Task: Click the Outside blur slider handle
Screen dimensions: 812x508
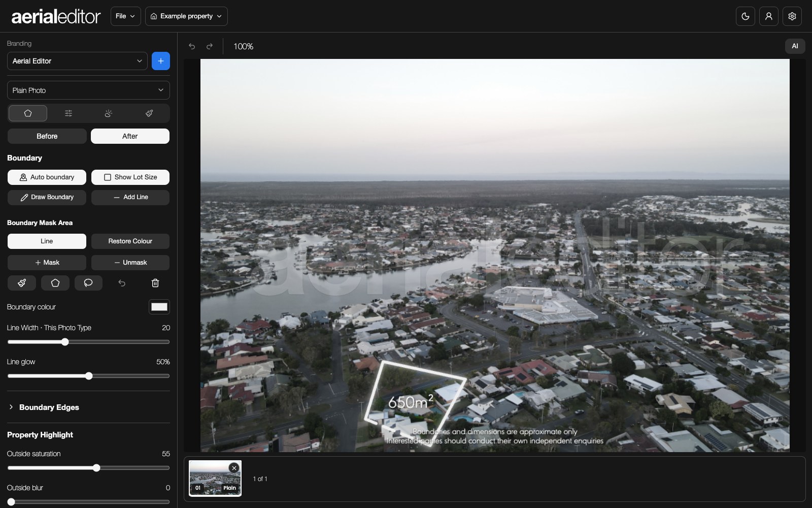Action: [11, 502]
